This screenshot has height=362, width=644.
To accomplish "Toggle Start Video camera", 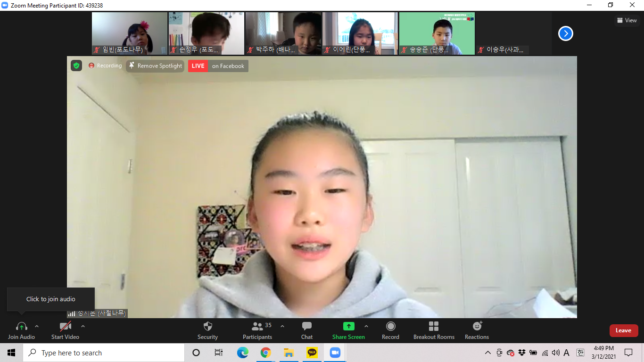I will click(65, 327).
